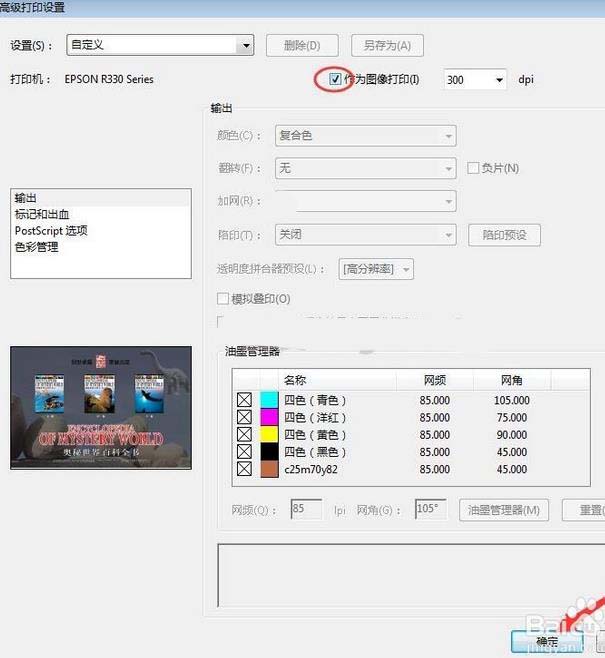Screen dimensions: 605x658
Task: Select PostScript 选项 in the list
Action: pos(101,230)
